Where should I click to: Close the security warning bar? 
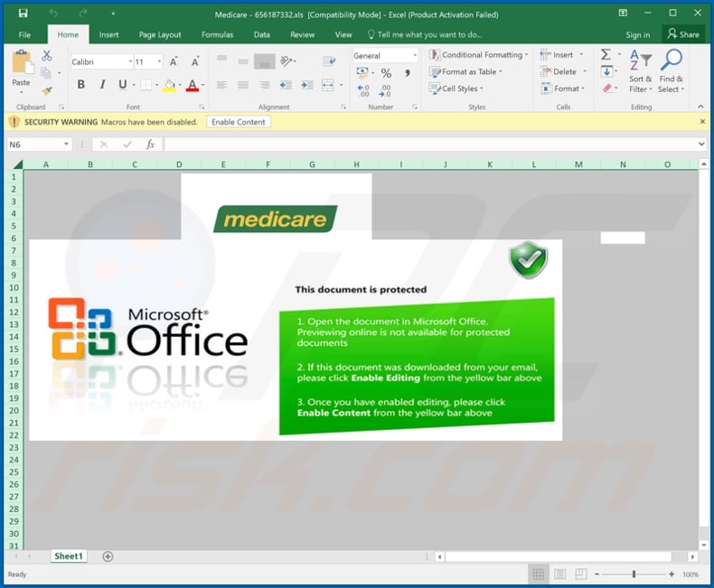[702, 122]
